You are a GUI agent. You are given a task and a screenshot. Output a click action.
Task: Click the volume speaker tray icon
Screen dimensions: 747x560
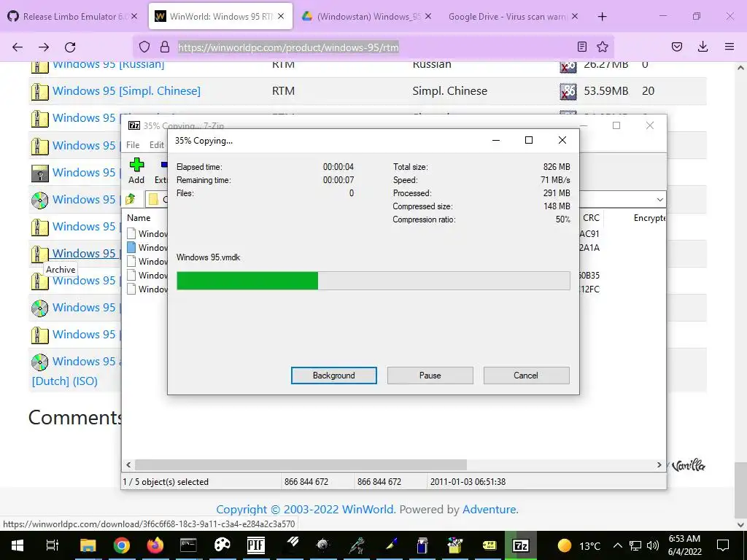point(653,545)
